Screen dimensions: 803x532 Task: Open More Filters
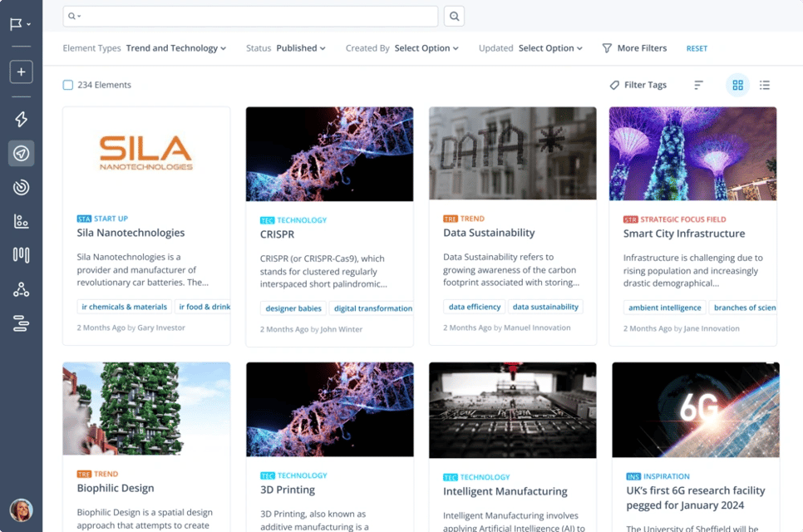[x=634, y=48]
